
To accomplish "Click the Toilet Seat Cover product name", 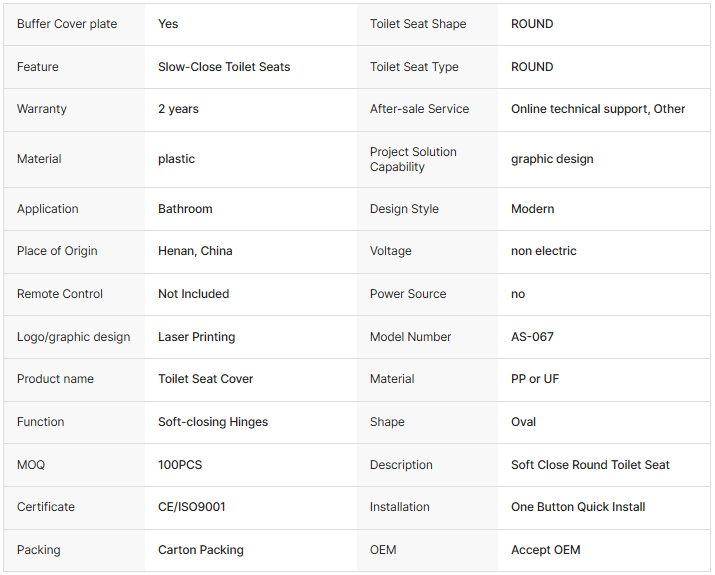I will click(x=205, y=379).
